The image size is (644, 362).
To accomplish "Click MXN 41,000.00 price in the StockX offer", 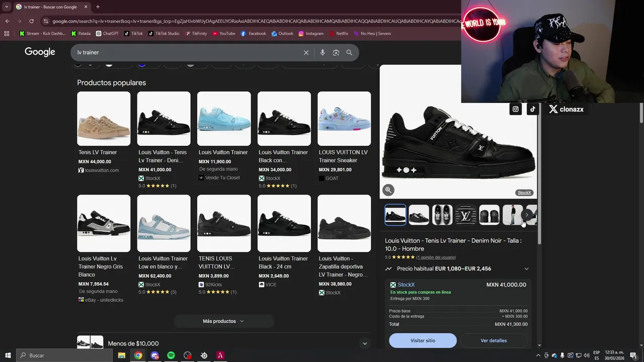I will point(506,285).
